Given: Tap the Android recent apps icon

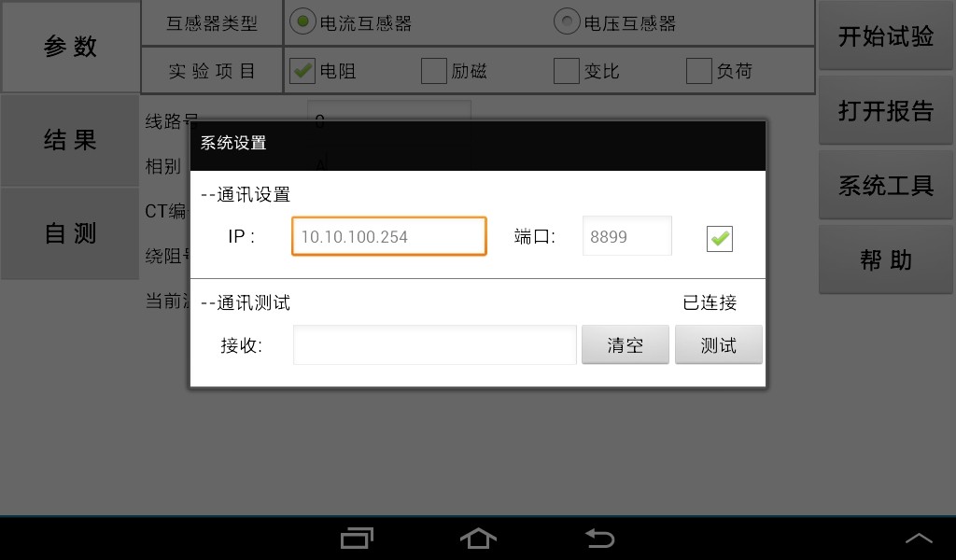Looking at the screenshot, I should (x=357, y=538).
